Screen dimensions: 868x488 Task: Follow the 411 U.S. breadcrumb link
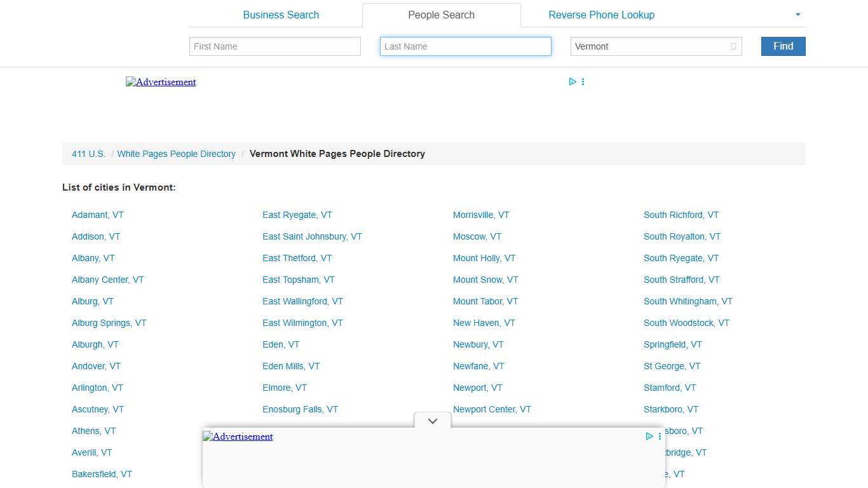click(x=88, y=154)
